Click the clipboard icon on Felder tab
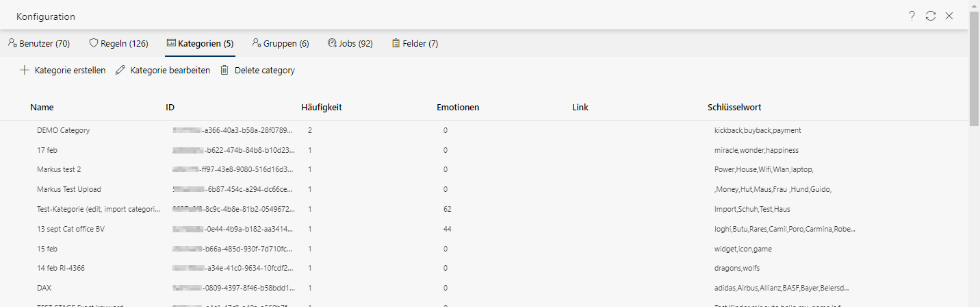This screenshot has width=980, height=307. (x=396, y=43)
